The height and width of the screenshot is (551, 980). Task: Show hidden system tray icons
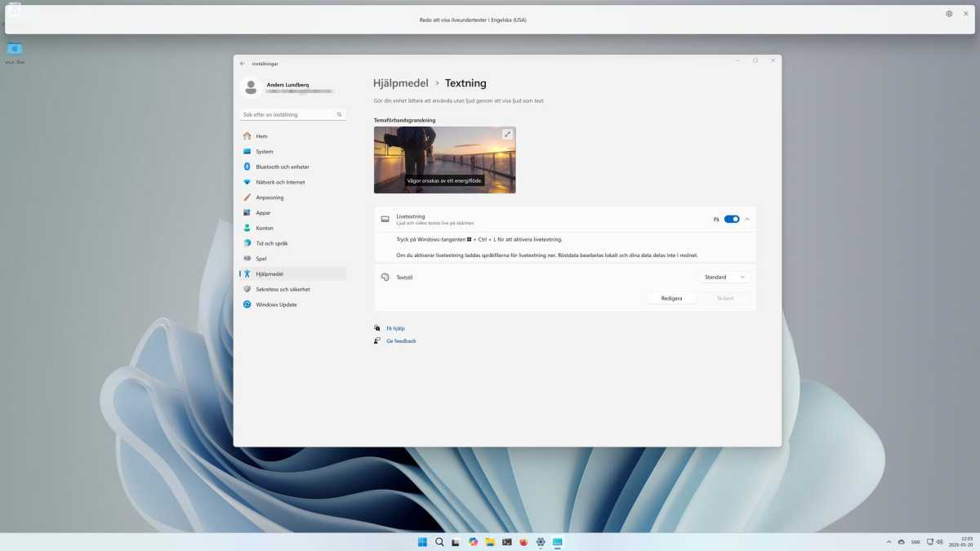pos(889,542)
